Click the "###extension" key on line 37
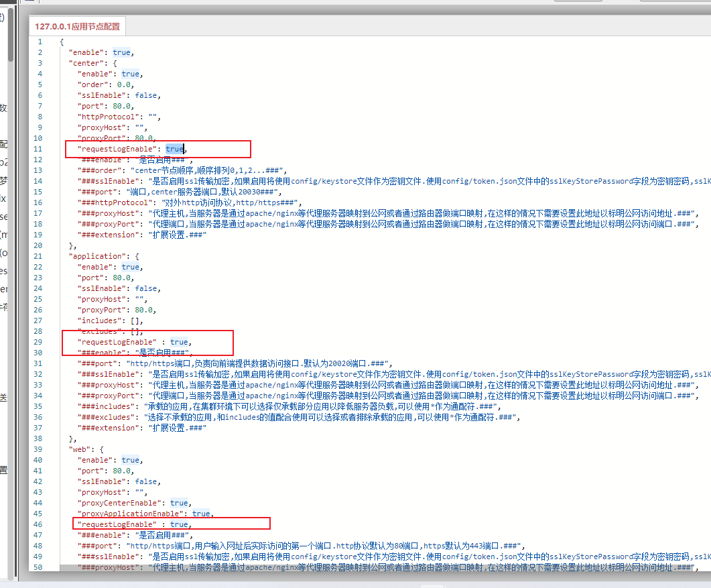Image resolution: width=711 pixels, height=588 pixels. pos(109,428)
